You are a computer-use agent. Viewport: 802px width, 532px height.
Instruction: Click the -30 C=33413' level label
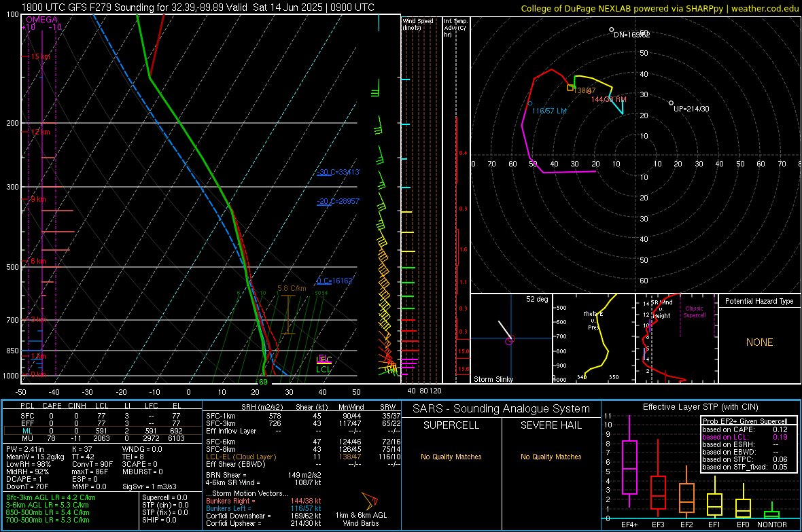338,172
